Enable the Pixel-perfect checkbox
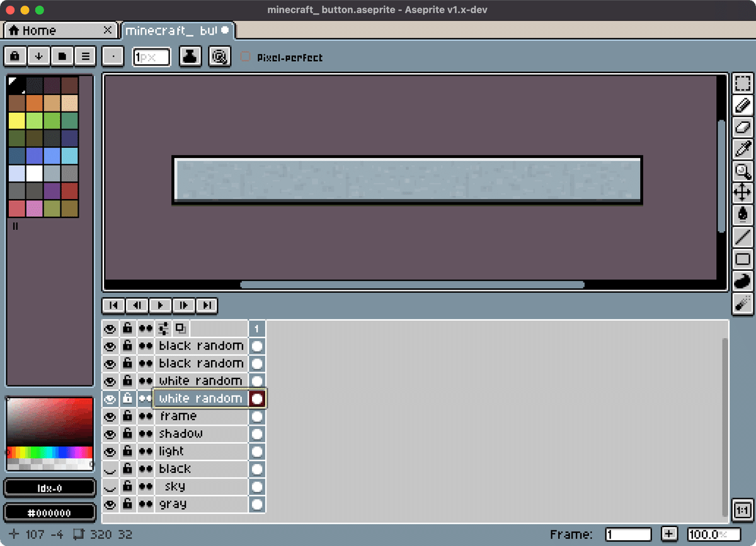This screenshot has height=546, width=756. [246, 57]
